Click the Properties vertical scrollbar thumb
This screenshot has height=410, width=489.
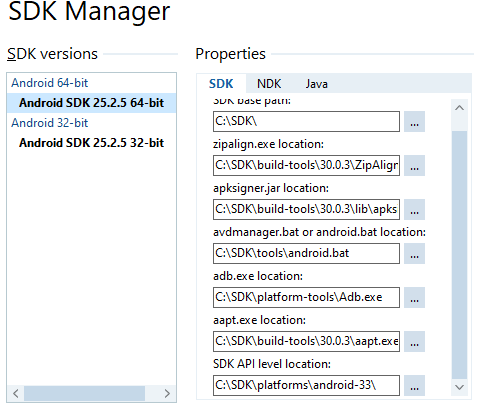click(x=460, y=255)
